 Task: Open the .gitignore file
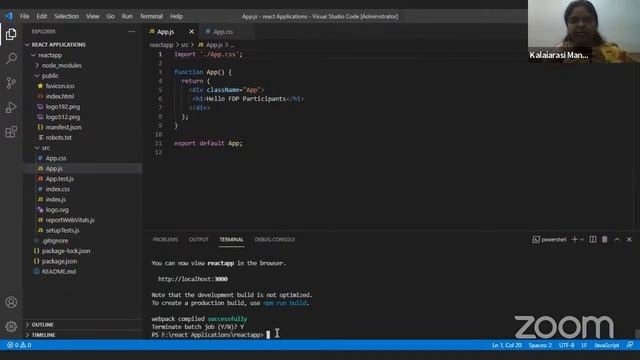[x=55, y=241]
